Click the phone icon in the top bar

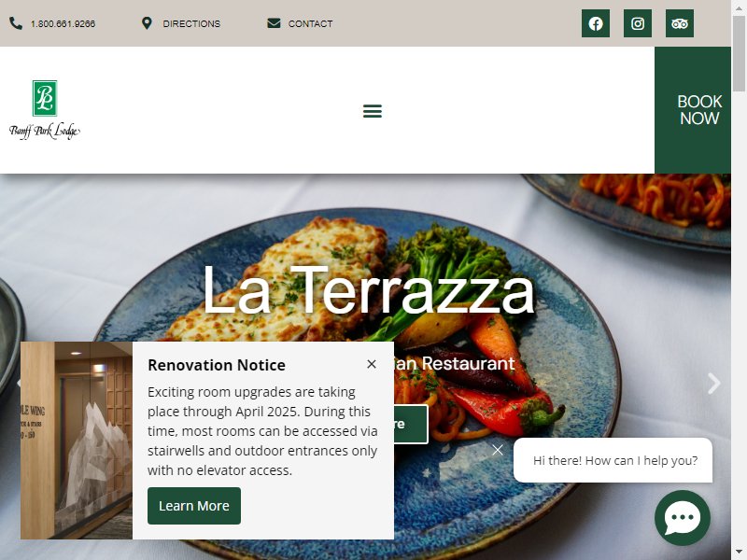point(16,23)
